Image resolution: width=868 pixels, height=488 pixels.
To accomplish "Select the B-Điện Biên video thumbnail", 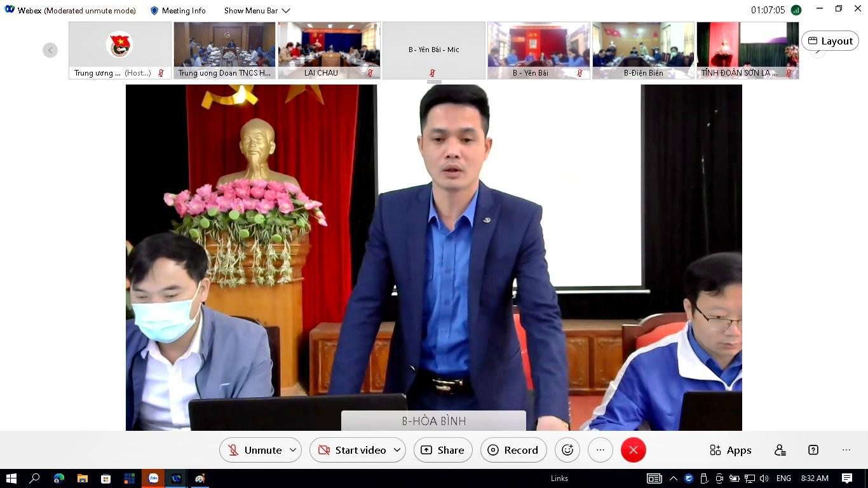I will click(643, 50).
